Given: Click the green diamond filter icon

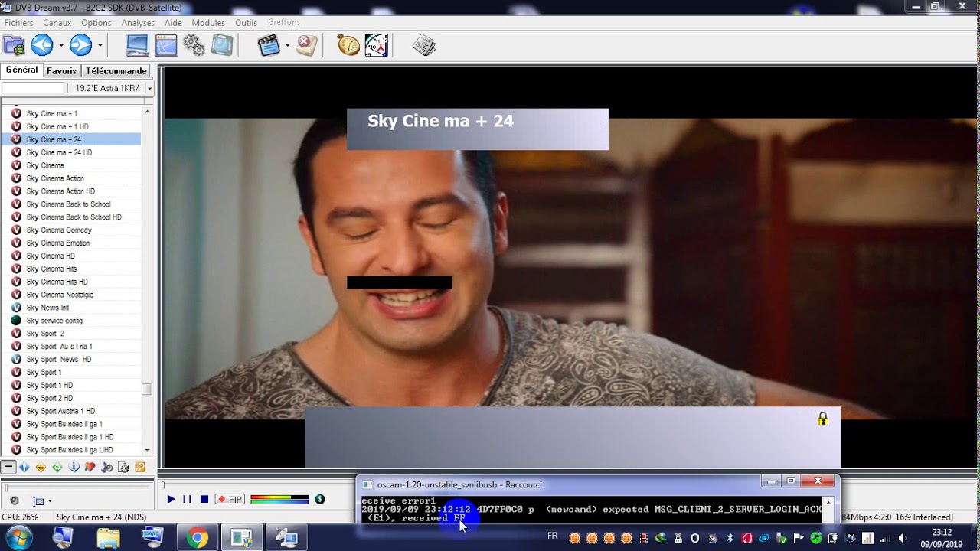Looking at the screenshot, I should click(x=57, y=467).
